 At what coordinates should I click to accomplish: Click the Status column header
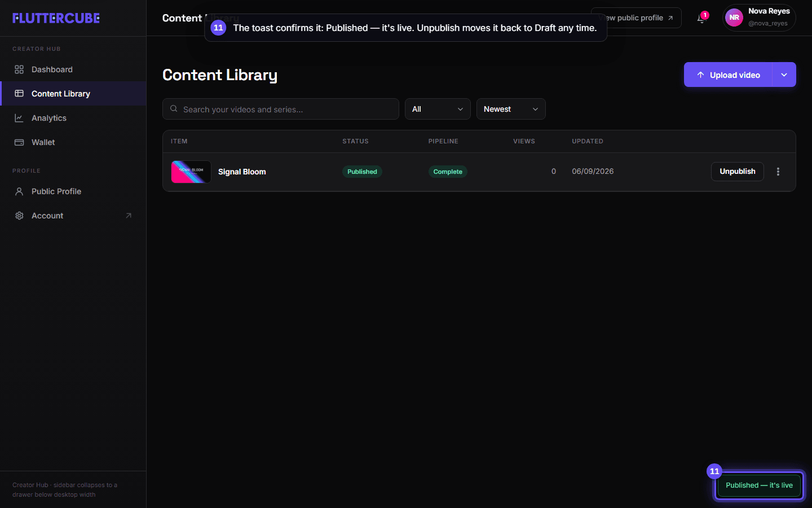click(355, 141)
